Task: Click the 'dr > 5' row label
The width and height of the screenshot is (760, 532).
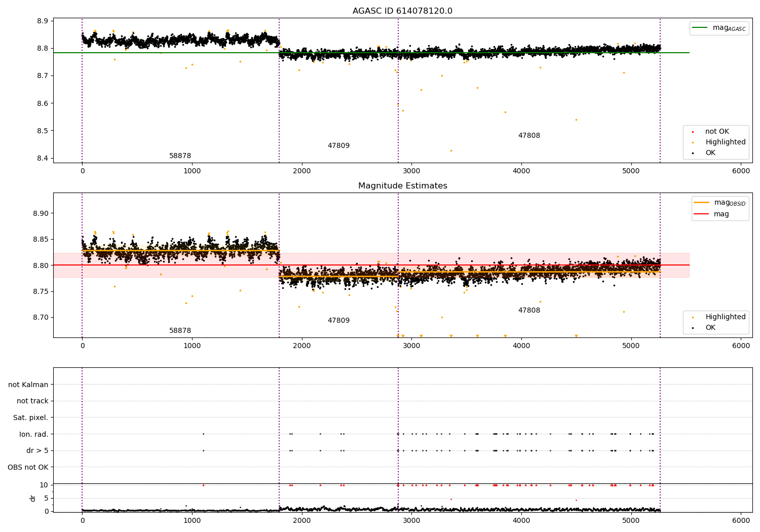Action: (x=37, y=450)
